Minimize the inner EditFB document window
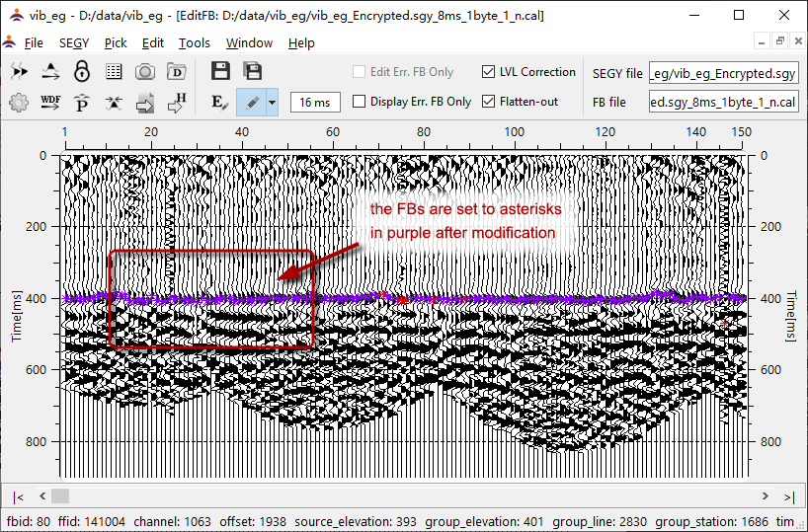 [762, 40]
